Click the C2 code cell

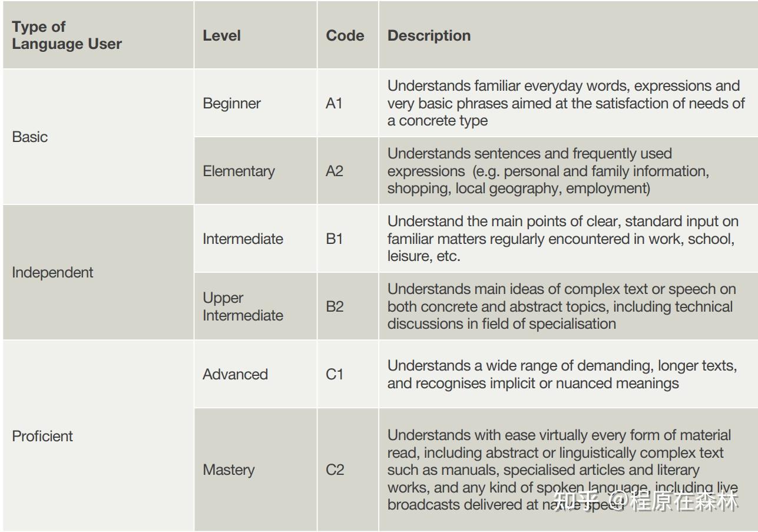(x=334, y=470)
